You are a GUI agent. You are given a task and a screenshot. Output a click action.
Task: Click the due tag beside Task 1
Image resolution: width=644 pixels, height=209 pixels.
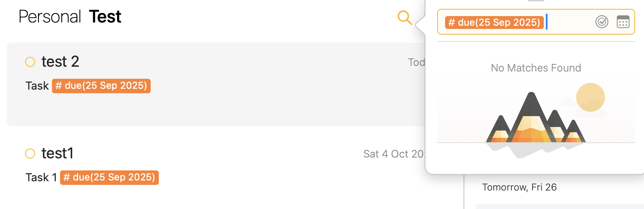coord(109,178)
